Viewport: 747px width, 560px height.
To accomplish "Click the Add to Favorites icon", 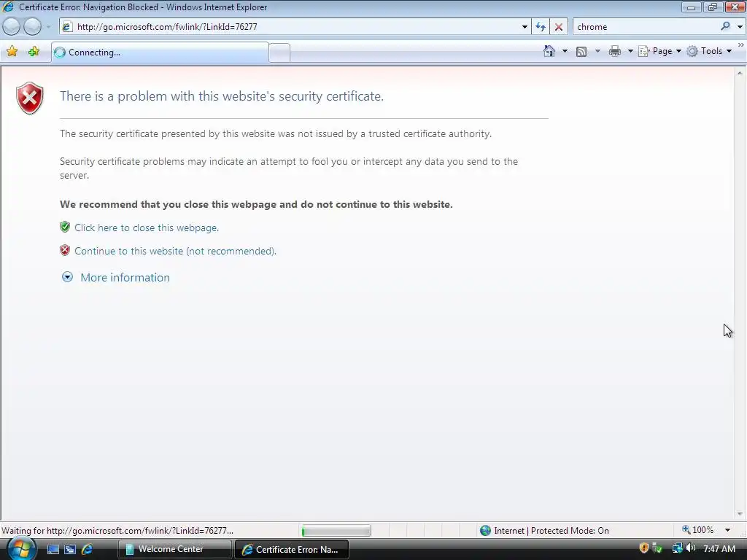I will (34, 52).
